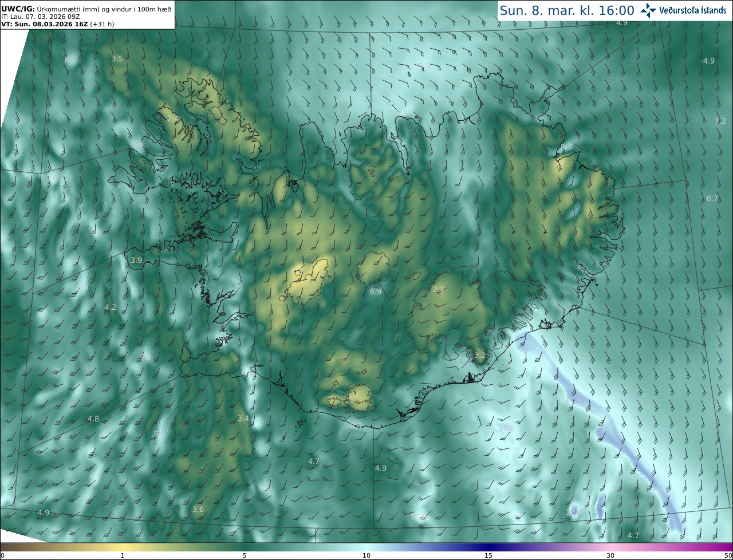Click the "IT: Lau. 07. 03. 2026 09Z" line

tap(41, 17)
